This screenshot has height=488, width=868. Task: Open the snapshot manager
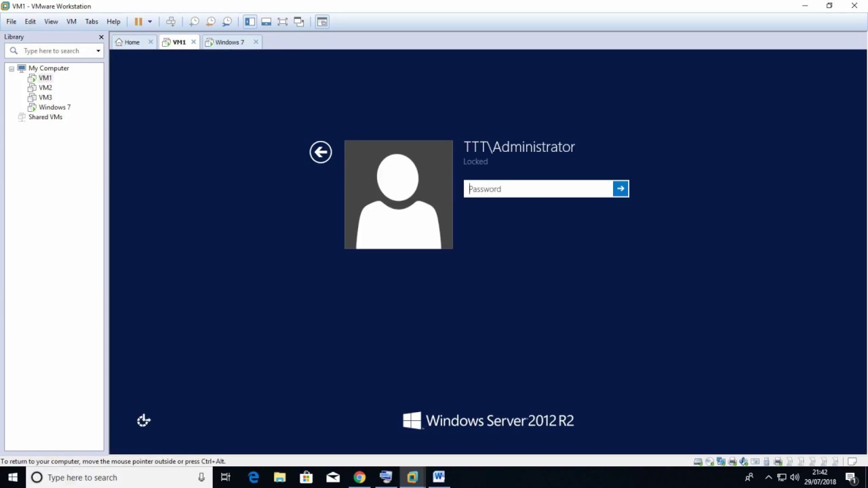pyautogui.click(x=226, y=22)
